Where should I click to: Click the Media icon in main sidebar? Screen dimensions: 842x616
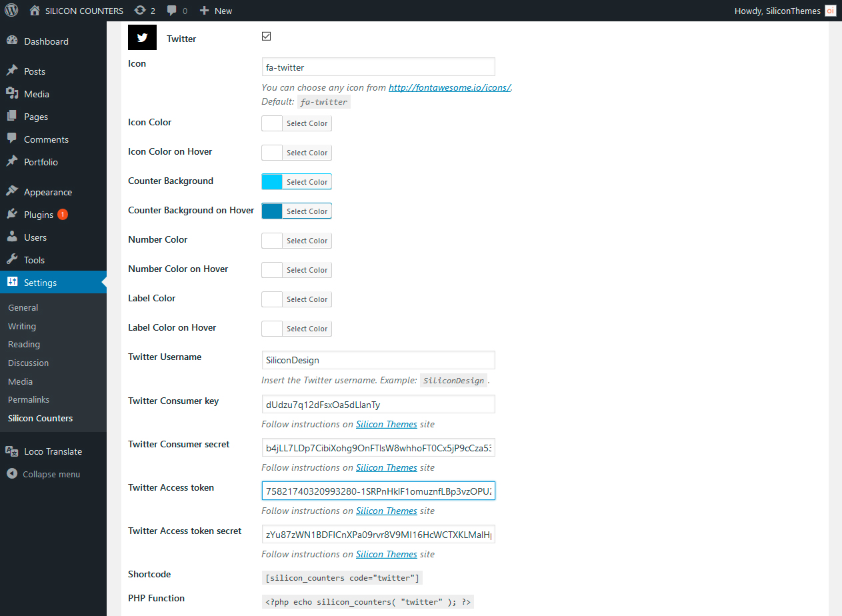(12, 93)
